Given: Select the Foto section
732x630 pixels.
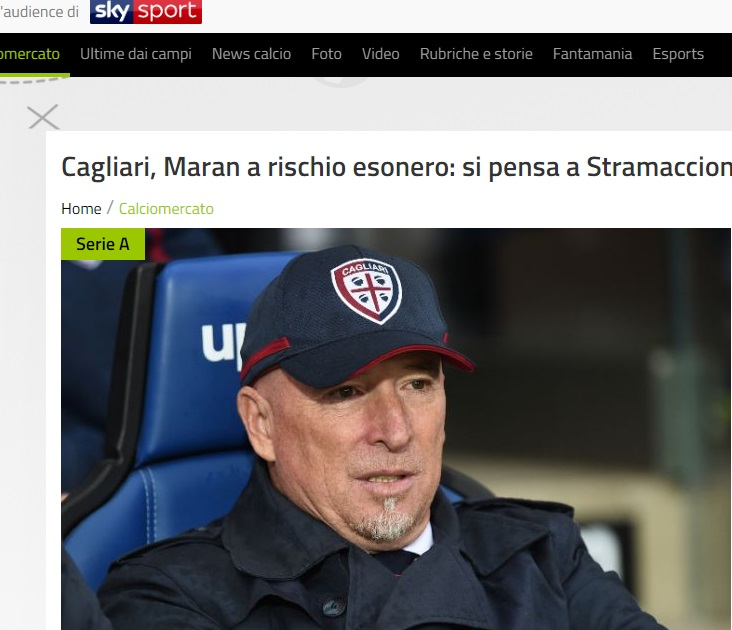Looking at the screenshot, I should 327,54.
